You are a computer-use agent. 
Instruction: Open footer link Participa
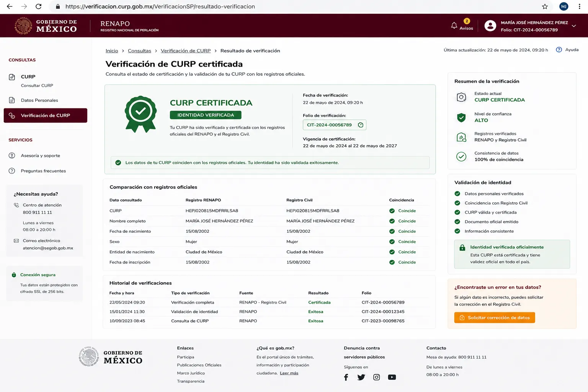click(185, 357)
